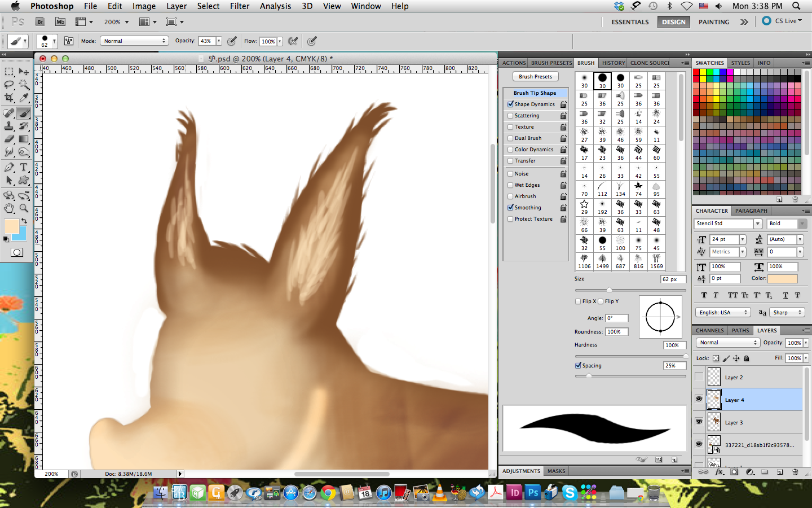This screenshot has width=812, height=508.
Task: Adjust the brush Spacing slider
Action: click(589, 375)
